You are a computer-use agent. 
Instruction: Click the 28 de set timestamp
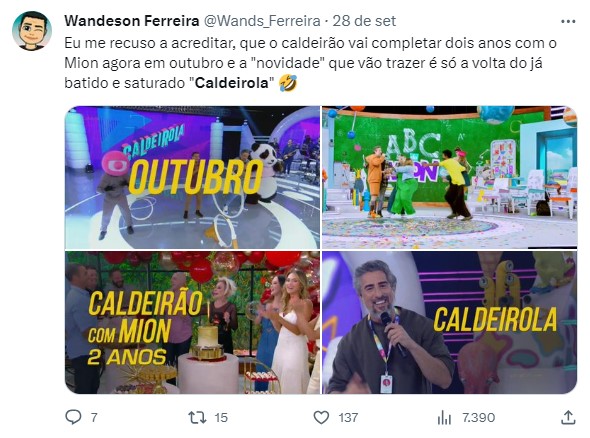click(x=364, y=21)
